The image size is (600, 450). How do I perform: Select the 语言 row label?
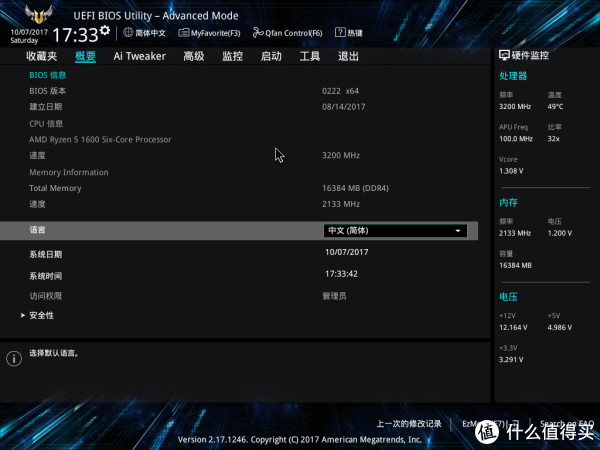click(37, 230)
